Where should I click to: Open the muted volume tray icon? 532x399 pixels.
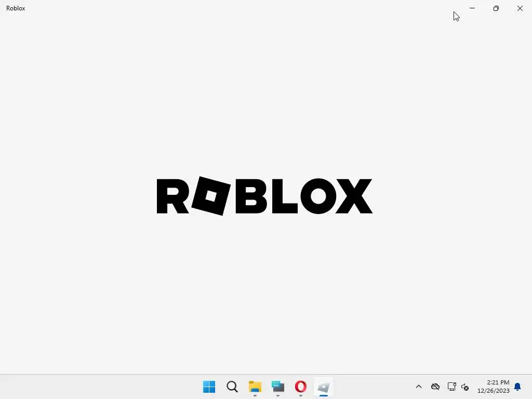click(465, 387)
